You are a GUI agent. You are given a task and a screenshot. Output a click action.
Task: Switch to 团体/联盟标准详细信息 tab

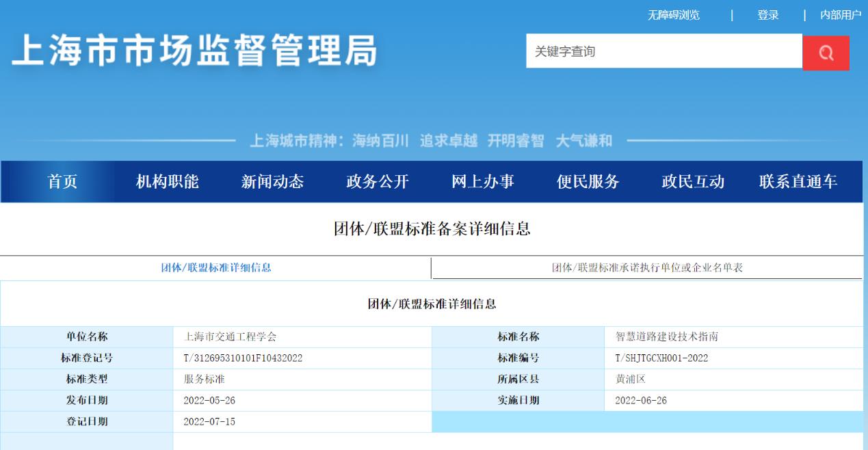tap(216, 267)
